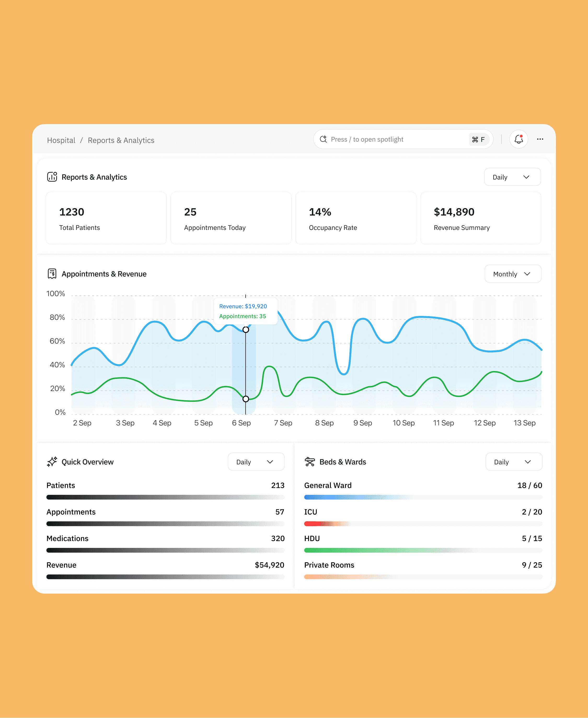Click the 'Revenue: $19,920' tooltip text

(243, 306)
